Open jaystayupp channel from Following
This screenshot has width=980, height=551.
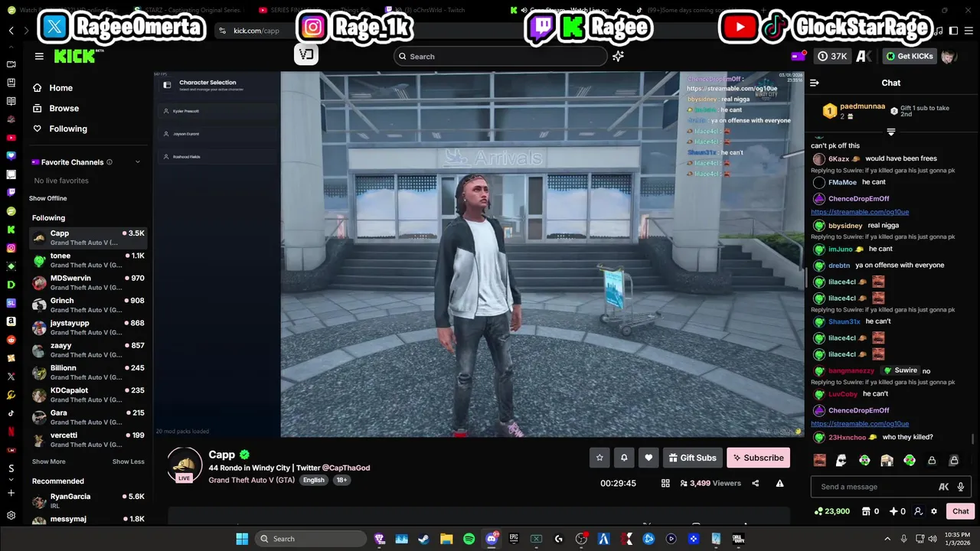point(87,328)
